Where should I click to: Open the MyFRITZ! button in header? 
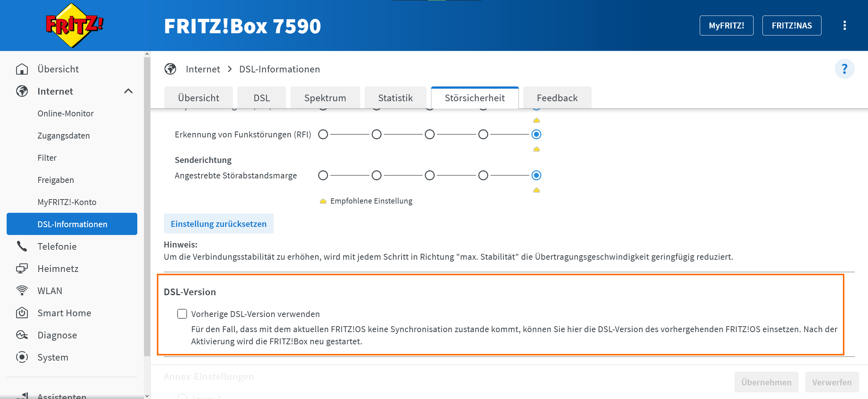(726, 25)
